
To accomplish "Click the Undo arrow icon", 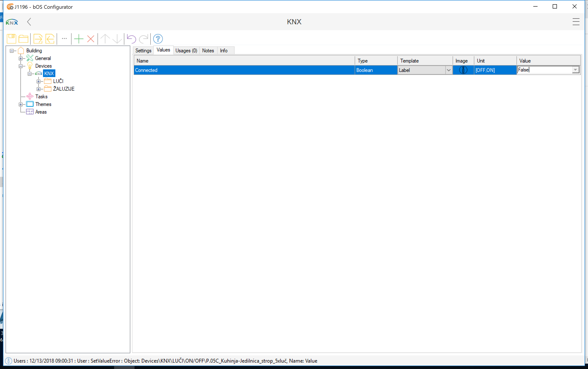I will click(131, 39).
